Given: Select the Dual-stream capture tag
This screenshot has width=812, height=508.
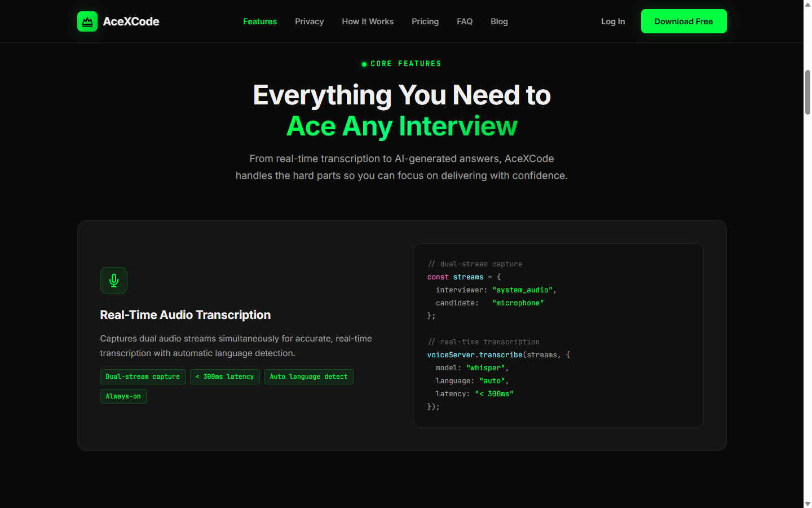Looking at the screenshot, I should (143, 376).
